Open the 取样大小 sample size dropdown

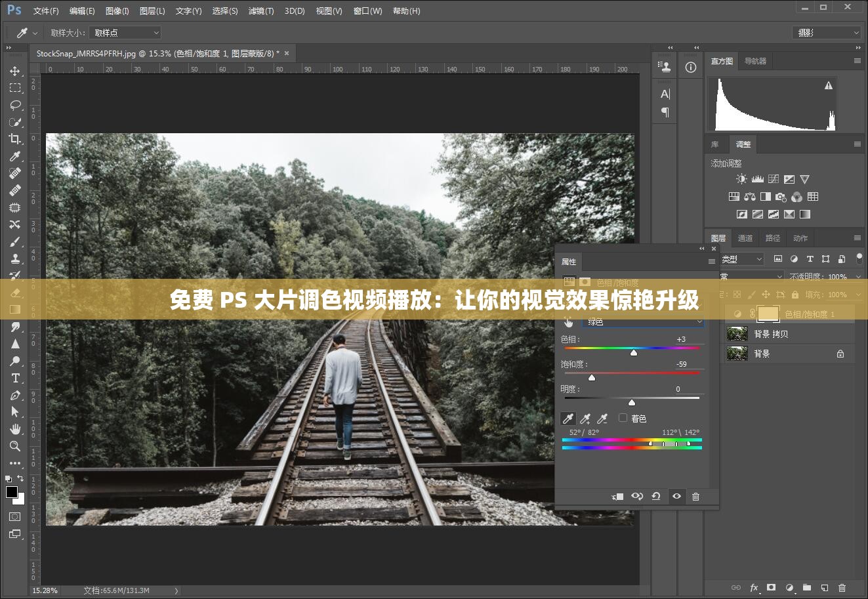[x=125, y=32]
